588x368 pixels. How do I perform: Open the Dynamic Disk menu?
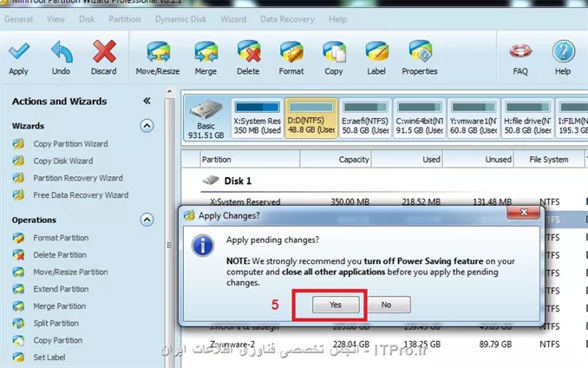(180, 19)
